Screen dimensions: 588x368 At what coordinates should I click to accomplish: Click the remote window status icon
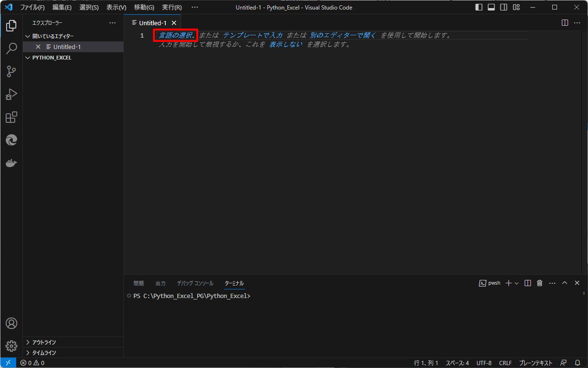point(8,363)
